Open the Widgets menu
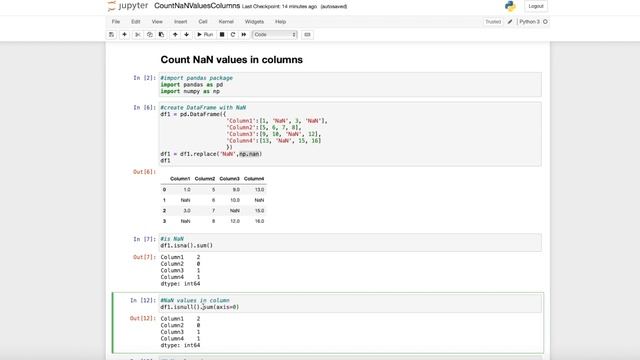 (254, 22)
